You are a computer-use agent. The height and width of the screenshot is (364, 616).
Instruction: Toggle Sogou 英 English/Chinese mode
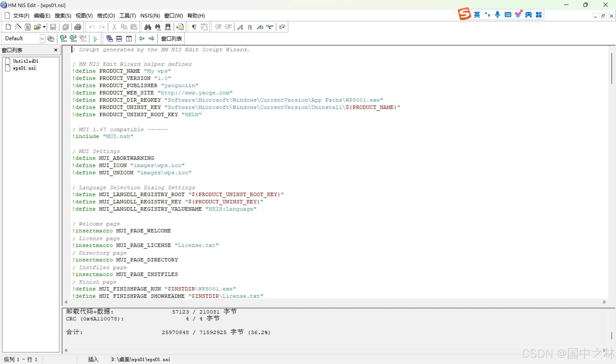pyautogui.click(x=477, y=15)
